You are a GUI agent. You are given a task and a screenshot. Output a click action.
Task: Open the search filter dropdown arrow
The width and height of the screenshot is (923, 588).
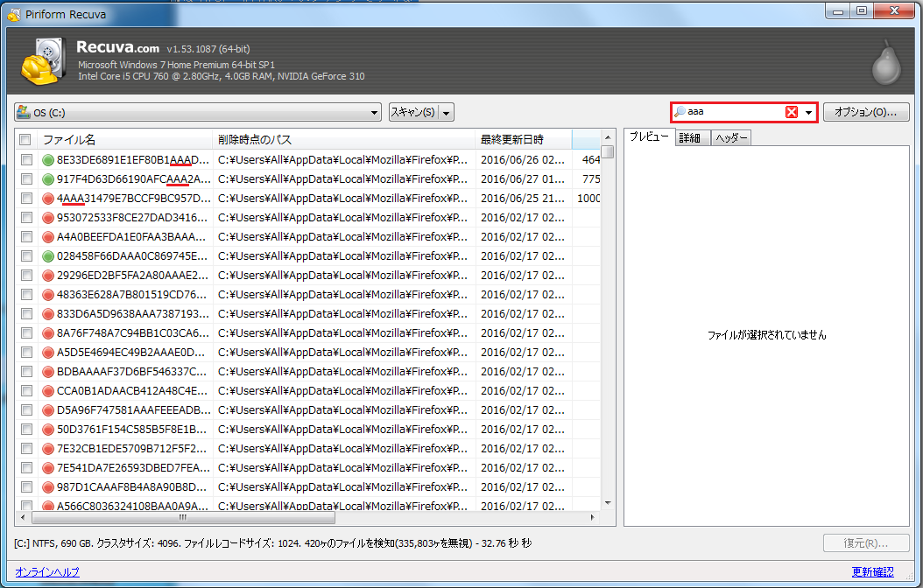click(x=808, y=112)
